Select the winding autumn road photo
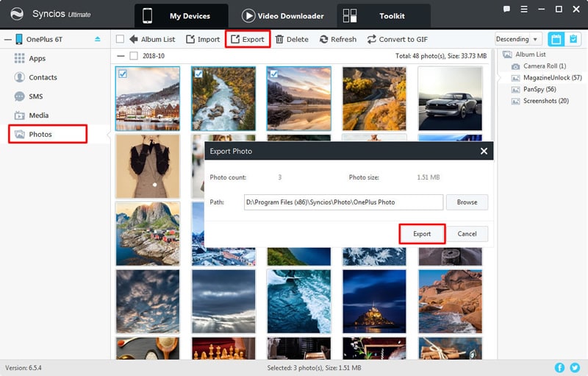The height and width of the screenshot is (376, 588). coord(374,99)
